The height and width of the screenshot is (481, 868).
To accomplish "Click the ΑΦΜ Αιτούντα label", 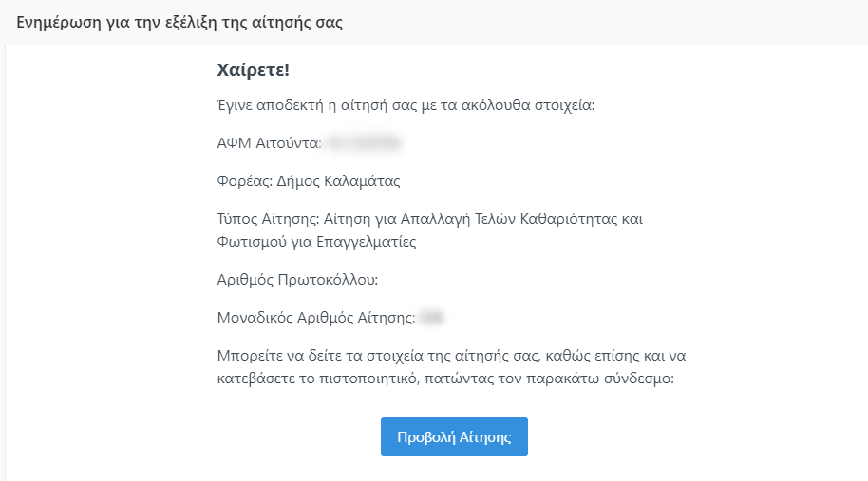I will click(269, 142).
